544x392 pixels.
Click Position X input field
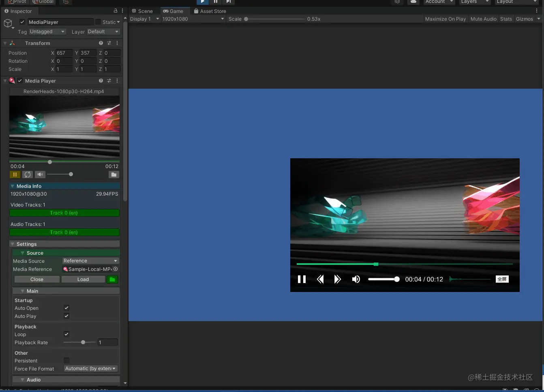coord(64,53)
